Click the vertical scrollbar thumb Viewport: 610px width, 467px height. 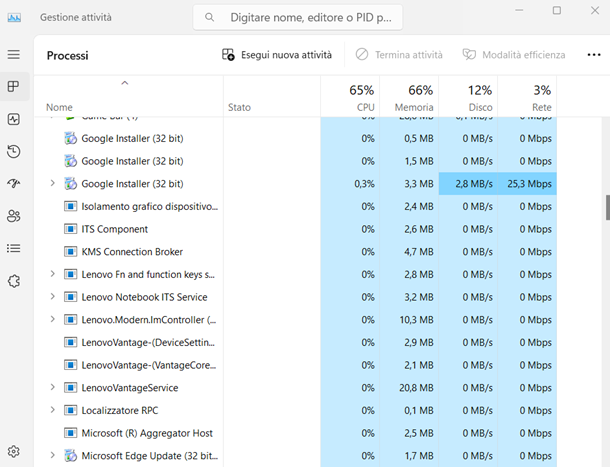(607, 208)
